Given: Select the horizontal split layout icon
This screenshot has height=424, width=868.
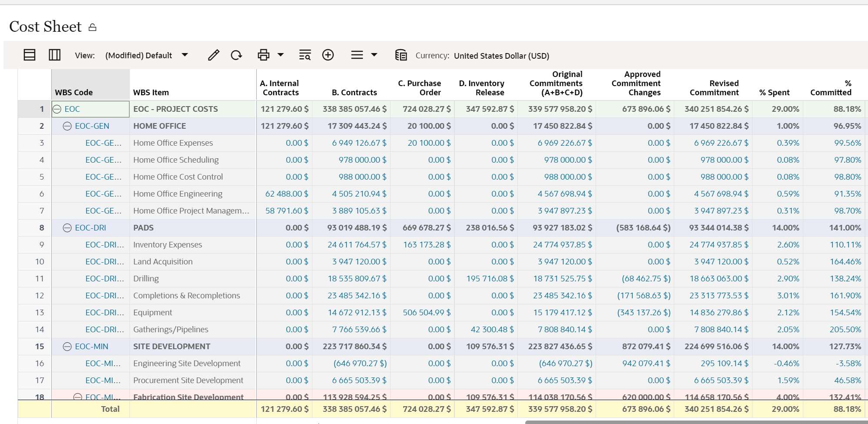Looking at the screenshot, I should click(29, 55).
